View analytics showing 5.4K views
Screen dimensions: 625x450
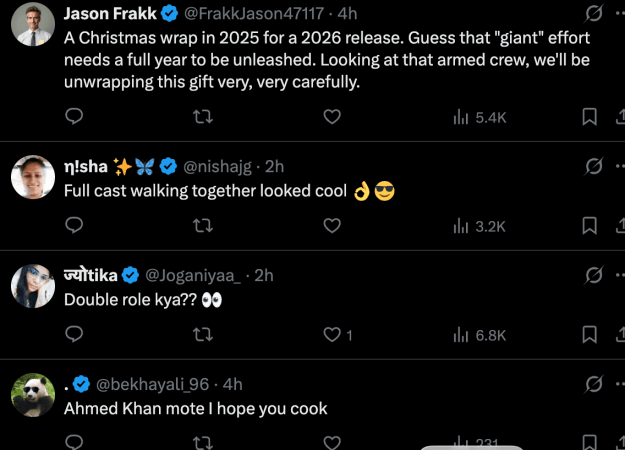480,117
